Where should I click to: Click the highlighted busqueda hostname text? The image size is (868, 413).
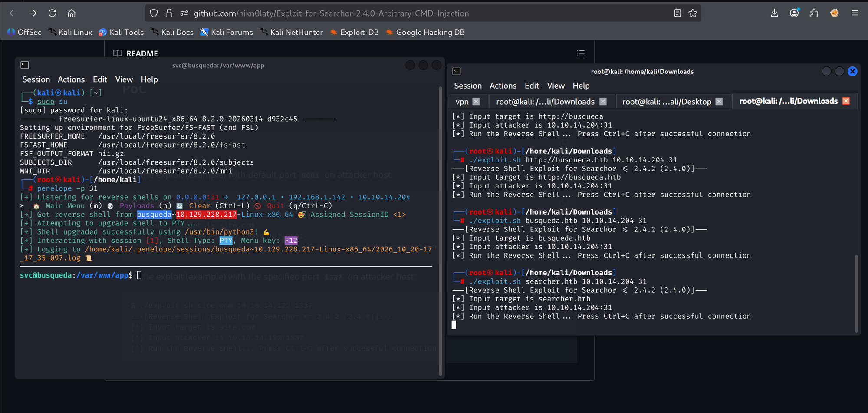pyautogui.click(x=154, y=215)
